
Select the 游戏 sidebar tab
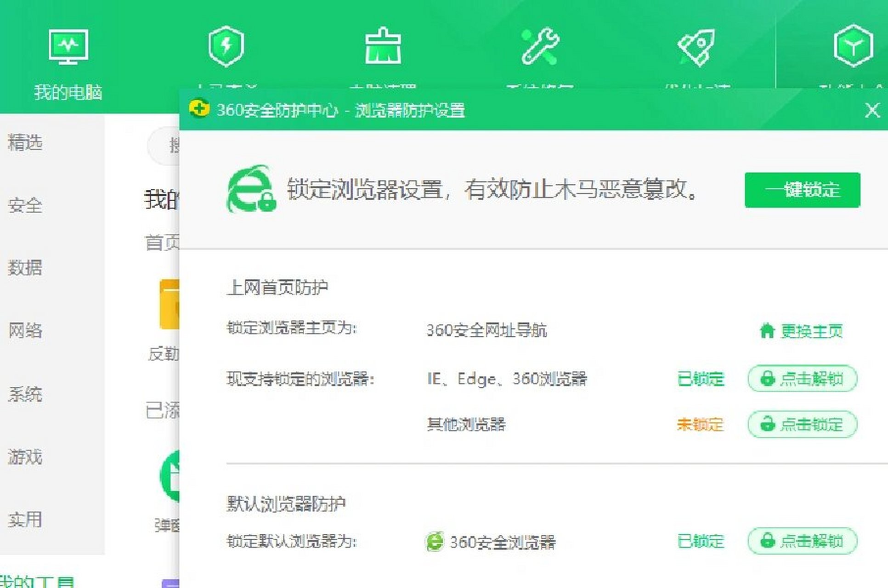pos(25,457)
